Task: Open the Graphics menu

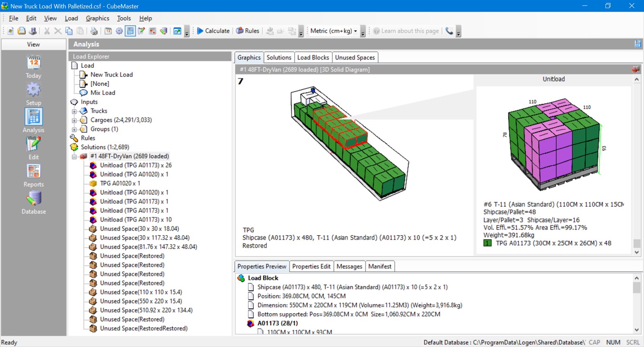Action: tap(97, 19)
